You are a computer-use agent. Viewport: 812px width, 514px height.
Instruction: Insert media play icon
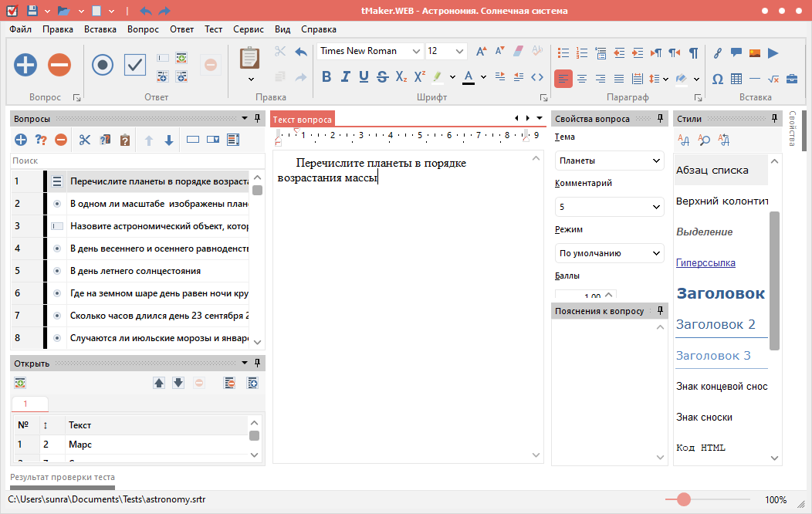(773, 52)
